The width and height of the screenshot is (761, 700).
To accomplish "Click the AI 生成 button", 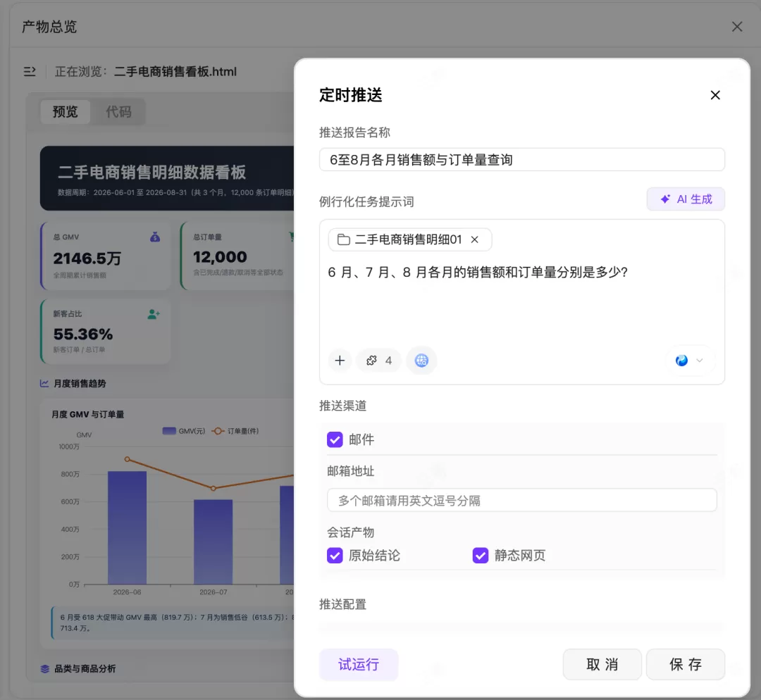I will tap(686, 199).
